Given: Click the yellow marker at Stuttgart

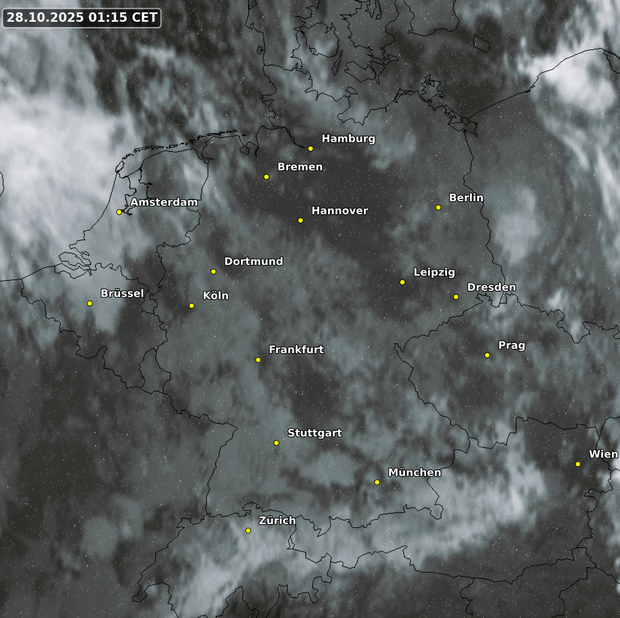Looking at the screenshot, I should pos(277,443).
